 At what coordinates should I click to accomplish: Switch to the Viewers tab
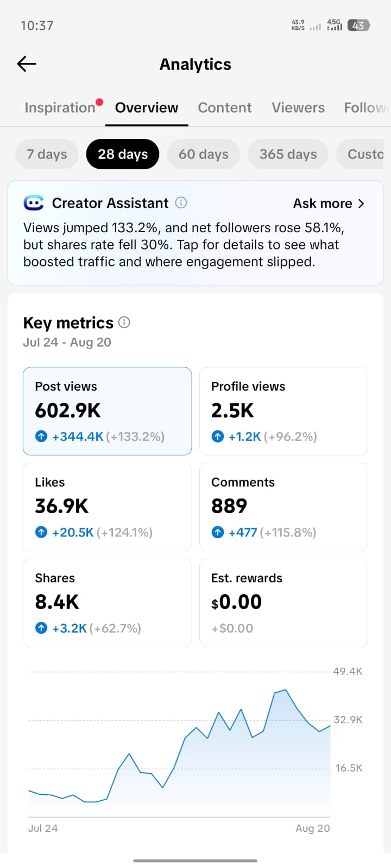298,107
